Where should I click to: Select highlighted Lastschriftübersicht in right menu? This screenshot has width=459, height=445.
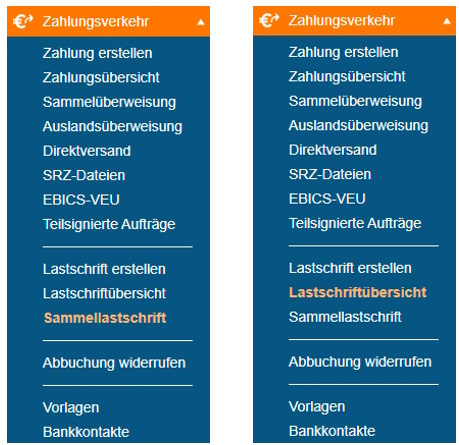(358, 292)
